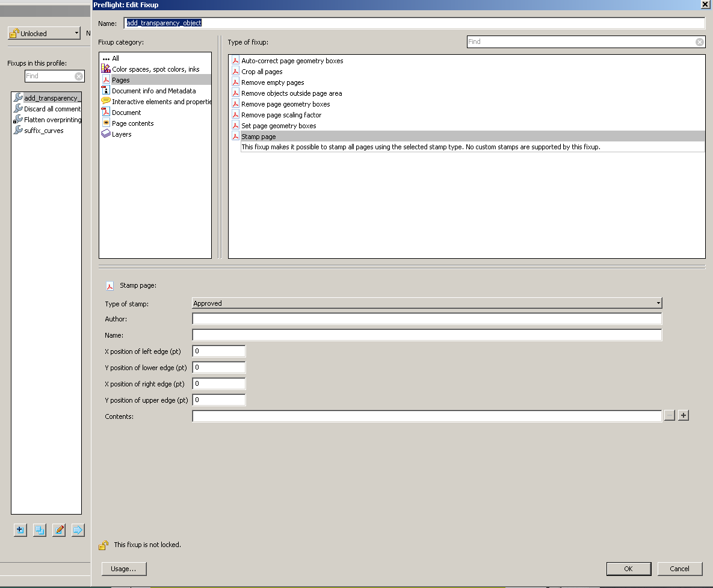
Task: Select Discard all comment in profile list
Action: [52, 109]
